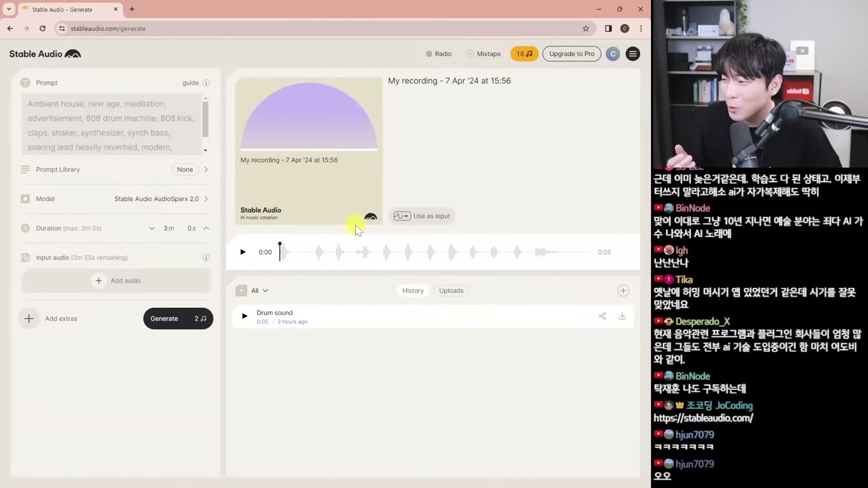Click the Add audio button
Image resolution: width=868 pixels, height=488 pixels.
tap(116, 281)
